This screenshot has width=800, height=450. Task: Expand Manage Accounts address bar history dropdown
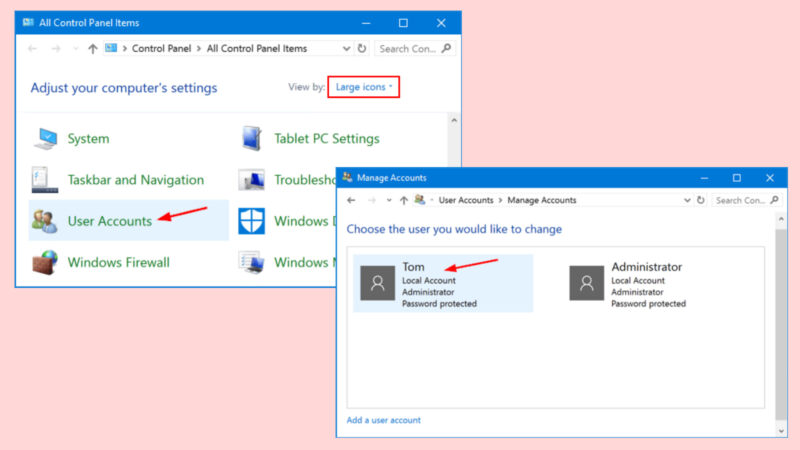click(x=686, y=200)
